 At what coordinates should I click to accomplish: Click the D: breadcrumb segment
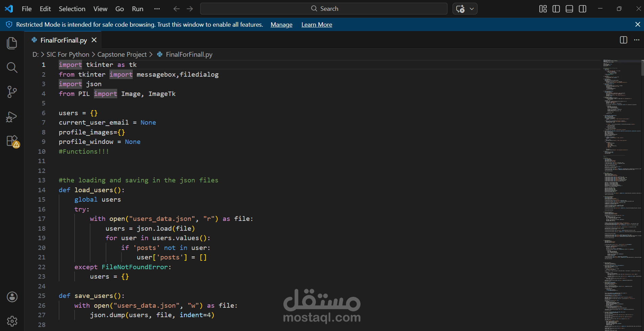click(x=35, y=54)
